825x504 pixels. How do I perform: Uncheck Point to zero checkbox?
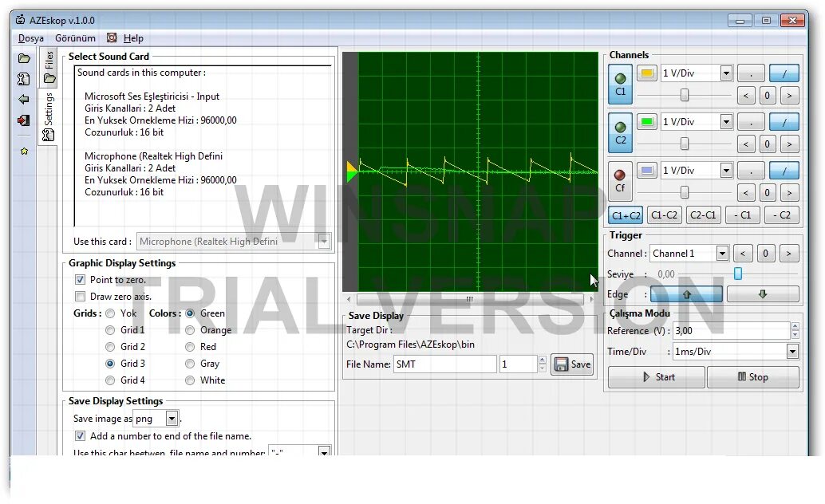click(80, 279)
